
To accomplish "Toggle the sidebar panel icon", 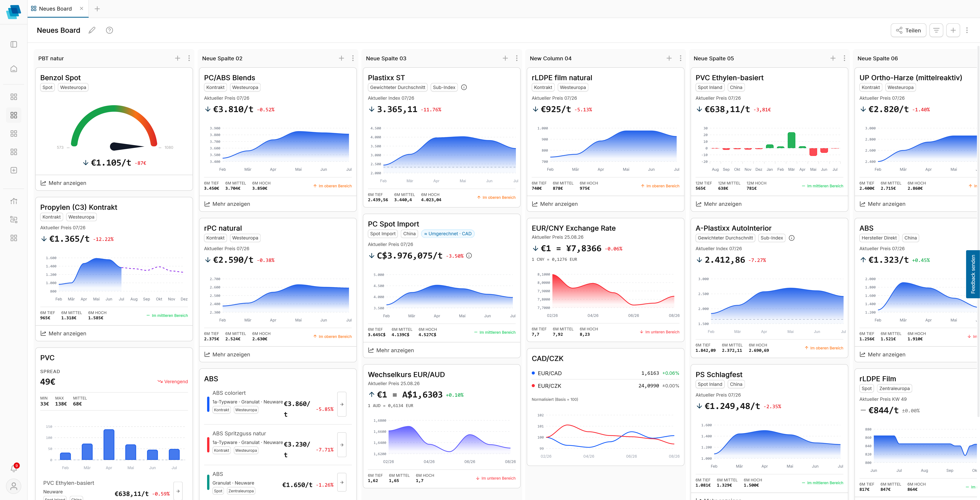I will coord(14,45).
